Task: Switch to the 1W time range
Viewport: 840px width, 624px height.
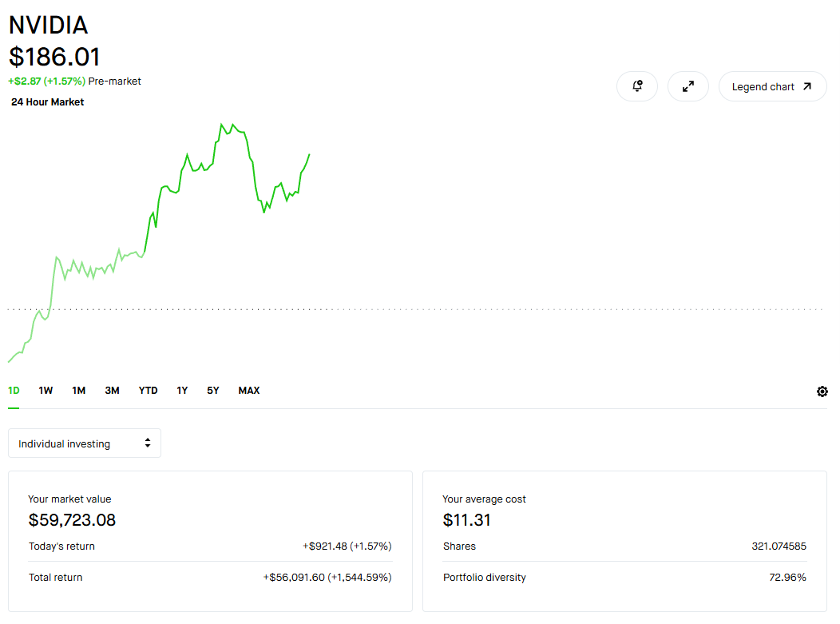Action: coord(46,390)
